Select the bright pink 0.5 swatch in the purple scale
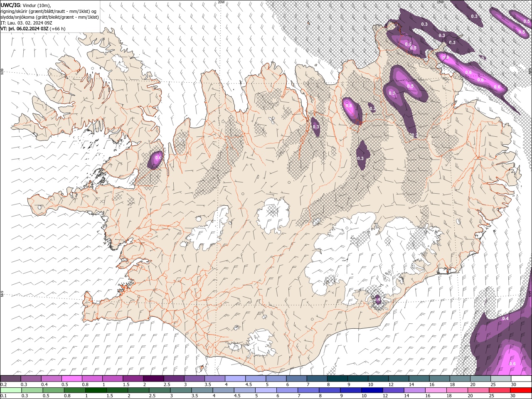This screenshot has width=532, height=399. 71,379
